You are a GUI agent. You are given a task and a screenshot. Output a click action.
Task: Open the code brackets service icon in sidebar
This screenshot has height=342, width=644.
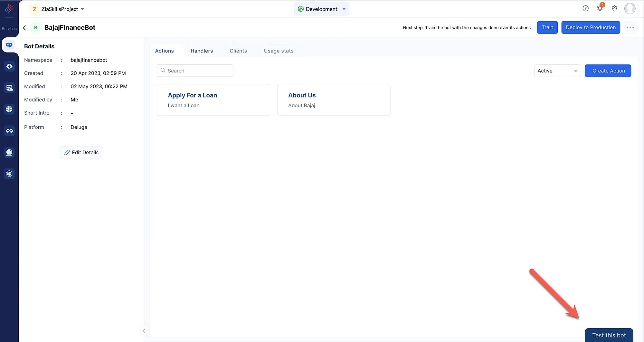(x=9, y=66)
